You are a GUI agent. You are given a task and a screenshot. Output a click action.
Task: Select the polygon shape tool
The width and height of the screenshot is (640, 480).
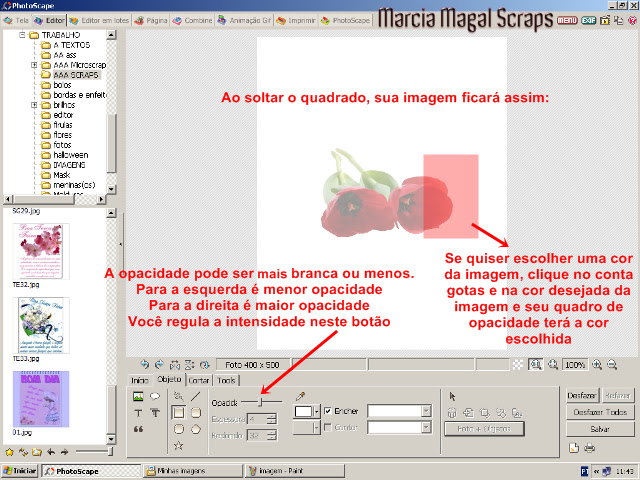pos(196,429)
